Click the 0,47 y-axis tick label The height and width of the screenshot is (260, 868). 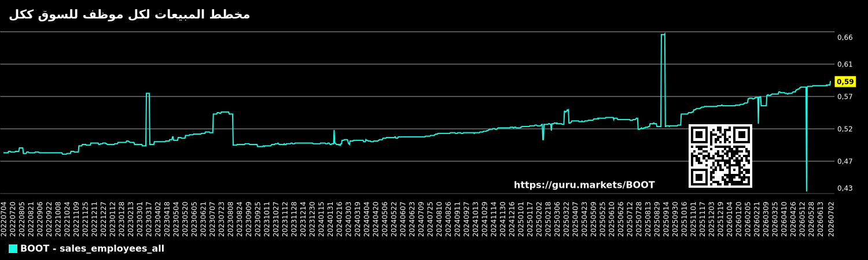click(845, 161)
